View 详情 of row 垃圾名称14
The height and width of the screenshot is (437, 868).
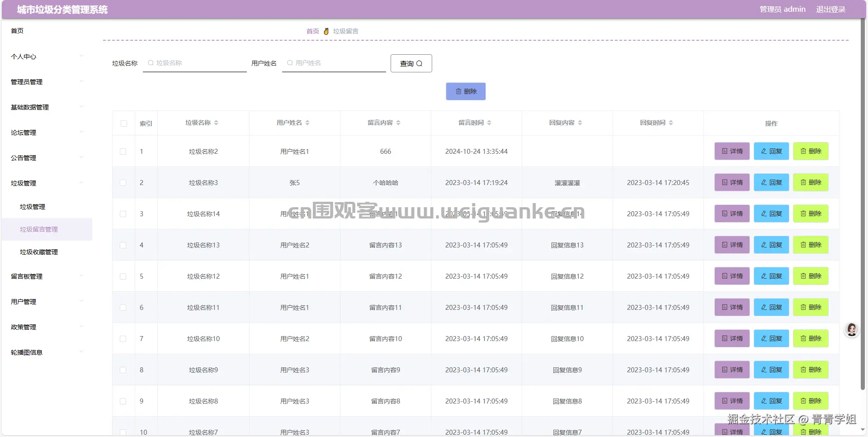[x=732, y=214]
